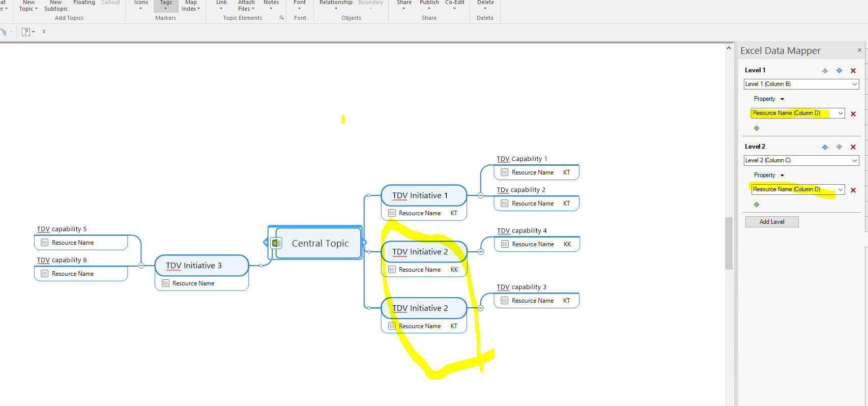Viewport: 868px width, 406px height.
Task: Open the Icons markers menu
Action: pyautogui.click(x=141, y=5)
